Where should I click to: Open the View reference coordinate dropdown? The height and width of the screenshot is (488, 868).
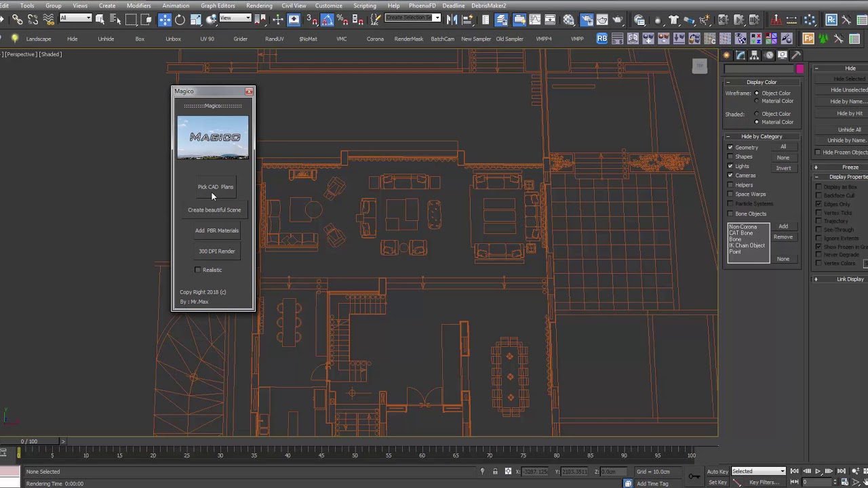coord(235,18)
